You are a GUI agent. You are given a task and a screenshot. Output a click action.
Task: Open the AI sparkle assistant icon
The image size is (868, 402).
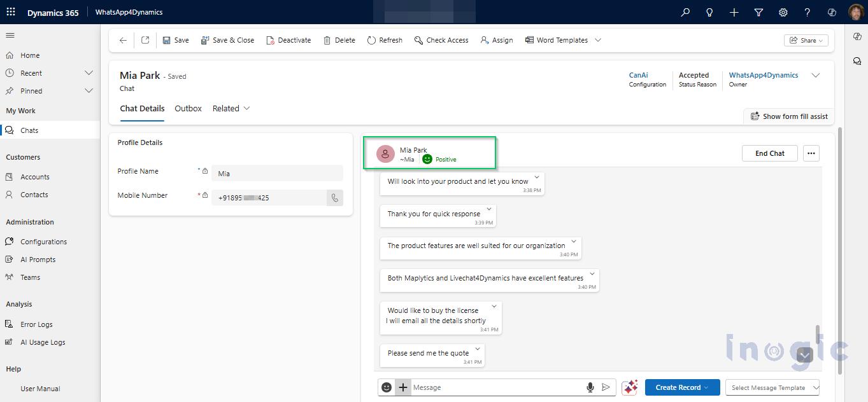point(630,387)
